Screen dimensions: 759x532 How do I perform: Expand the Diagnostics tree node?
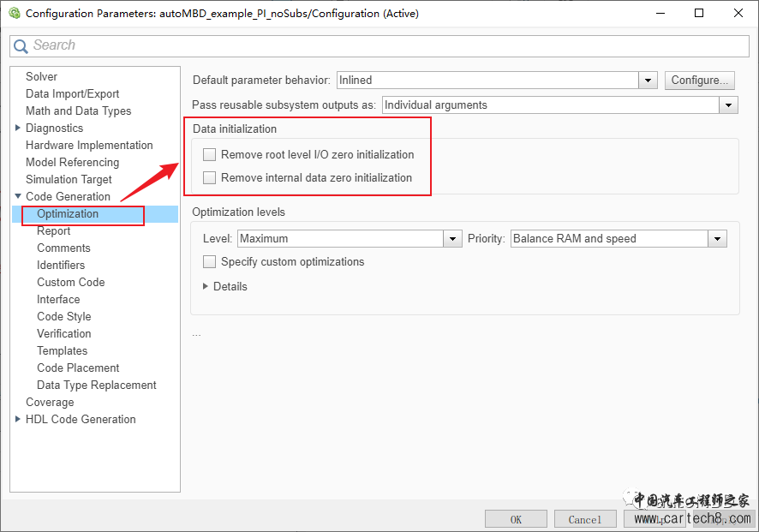tap(18, 128)
